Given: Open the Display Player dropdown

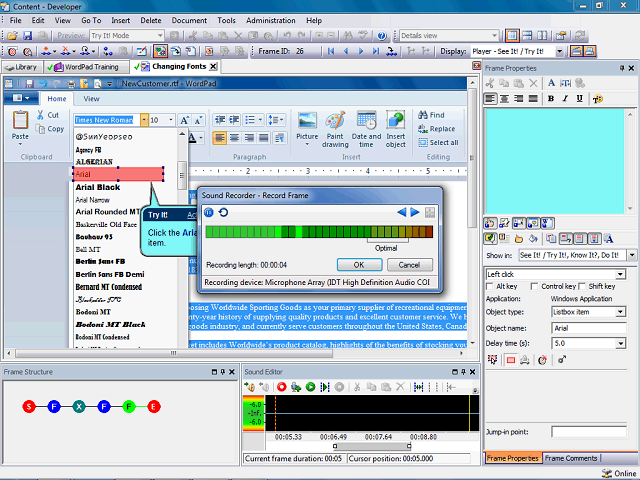Looking at the screenshot, I should 560,51.
